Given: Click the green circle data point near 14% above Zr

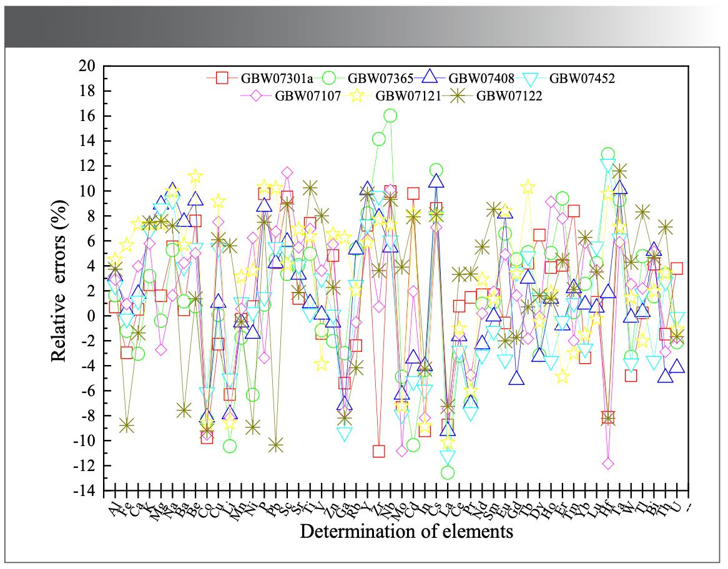Looking at the screenshot, I should coord(378,139).
